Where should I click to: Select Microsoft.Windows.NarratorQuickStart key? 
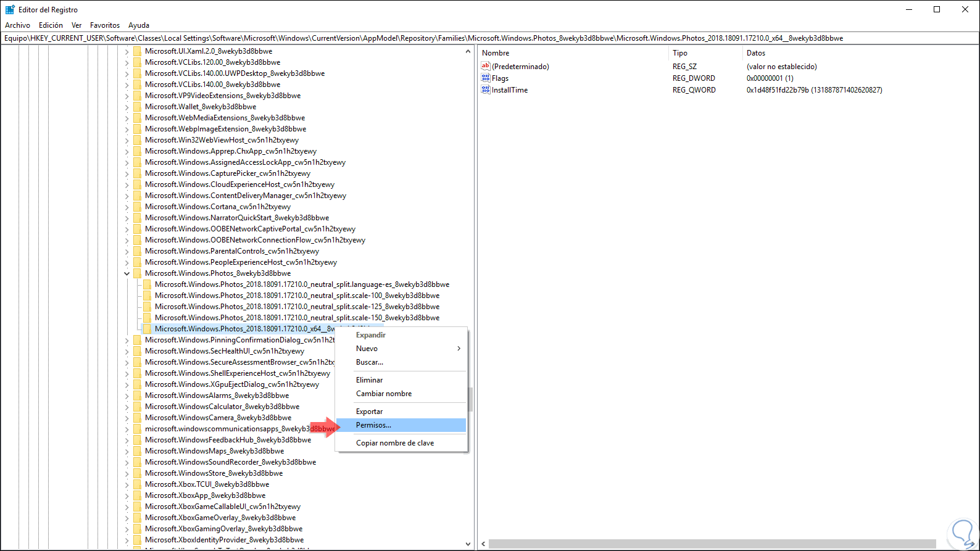[237, 218]
